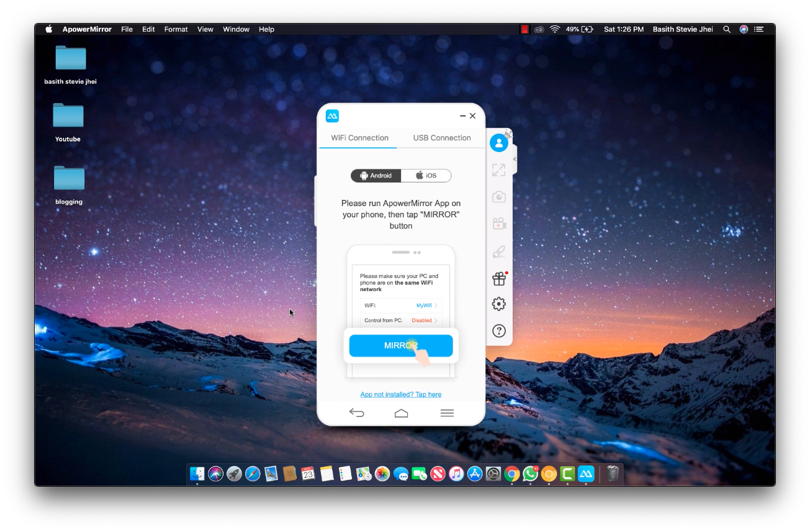Viewport: 810px width, 532px height.
Task: Open the ApowerMirror application menu
Action: pos(87,29)
